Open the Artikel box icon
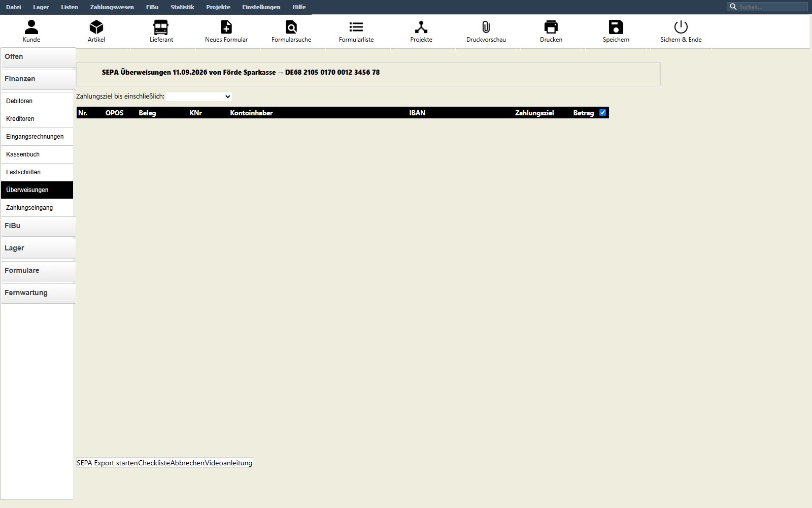 coord(96,27)
